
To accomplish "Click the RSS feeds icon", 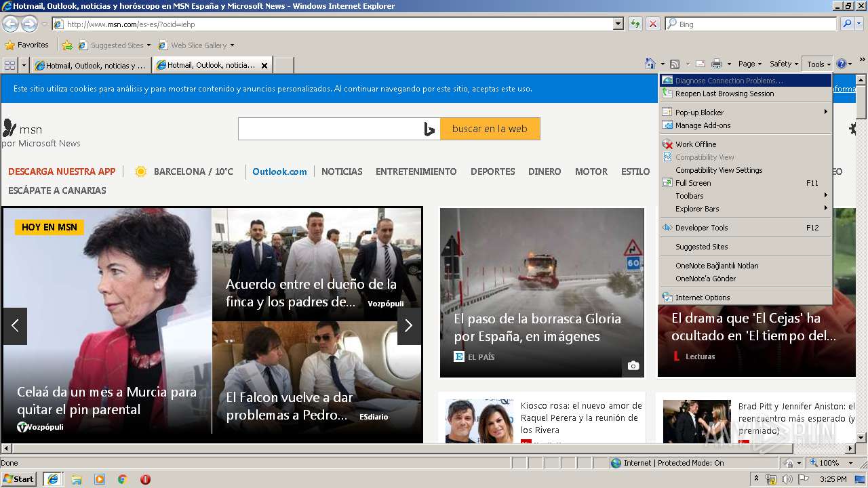I will pos(675,64).
